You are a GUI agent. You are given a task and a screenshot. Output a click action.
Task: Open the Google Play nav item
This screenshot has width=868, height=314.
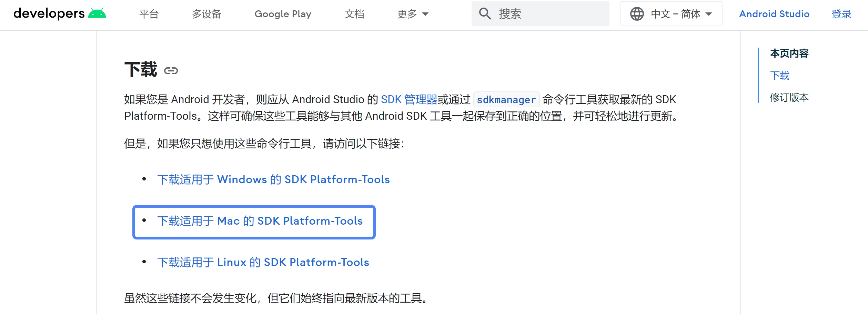[x=283, y=14]
